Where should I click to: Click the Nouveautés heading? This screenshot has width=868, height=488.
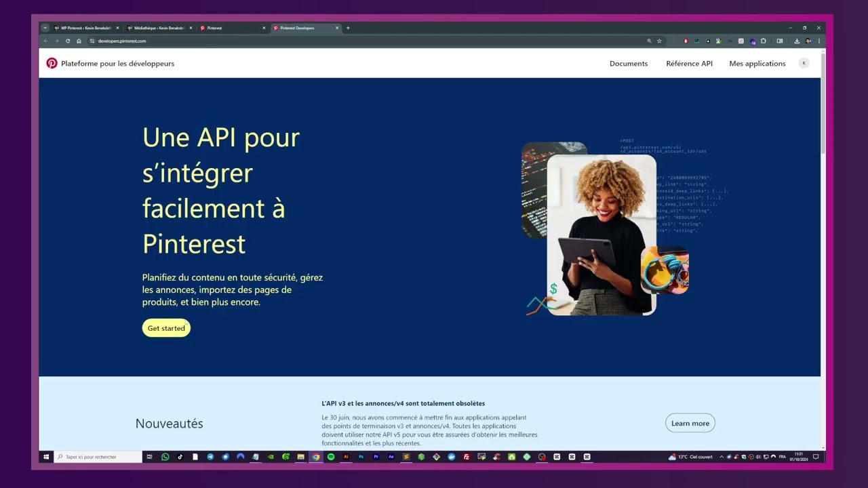[x=169, y=424]
